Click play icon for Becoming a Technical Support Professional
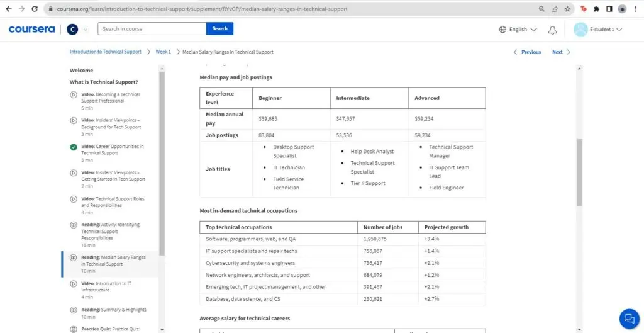Screen dimensions: 644x333 pyautogui.click(x=74, y=94)
